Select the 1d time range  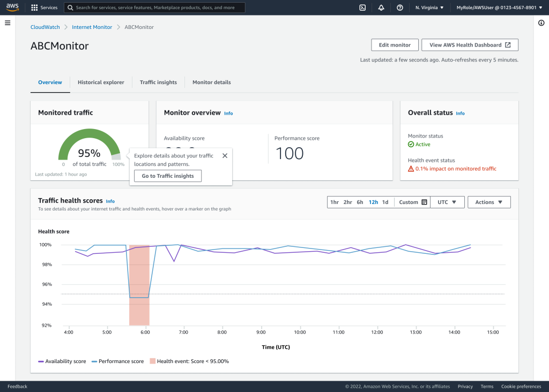385,202
